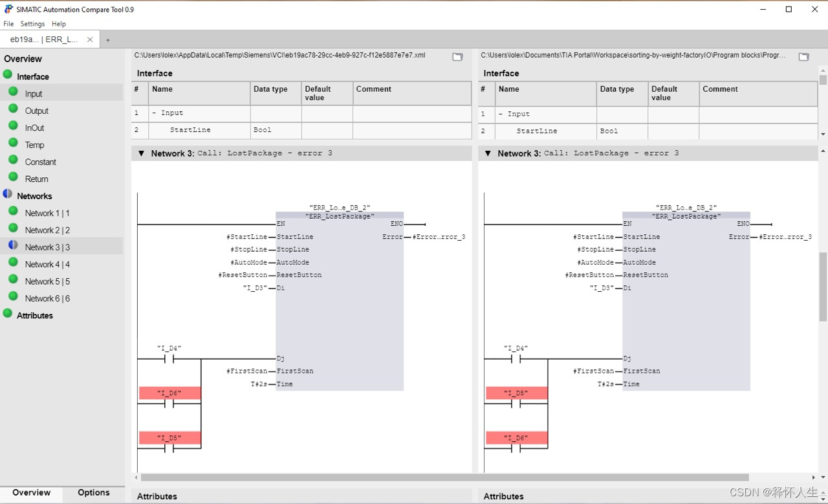Viewport: 828px width, 504px height.
Task: Click the right arrow of horizontal scrollbar
Action: tap(814, 477)
